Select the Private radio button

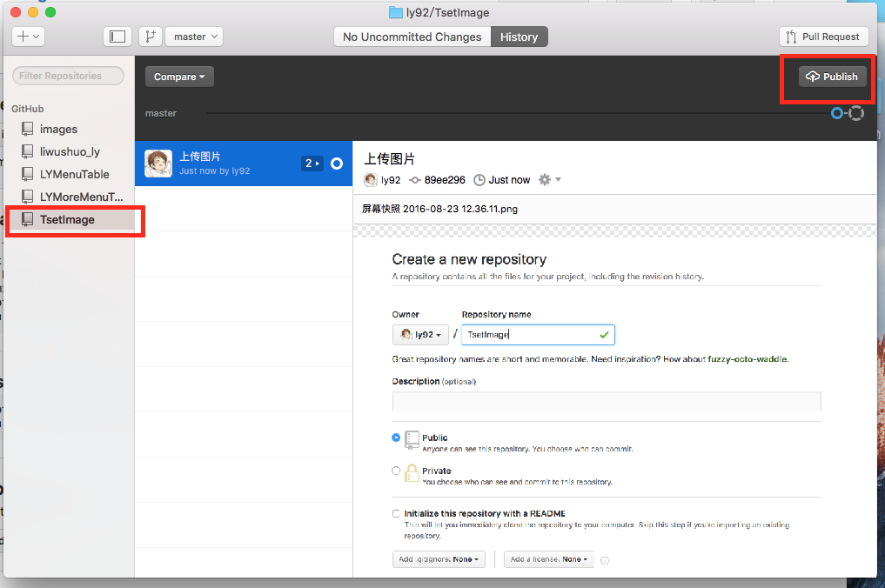pyautogui.click(x=396, y=471)
